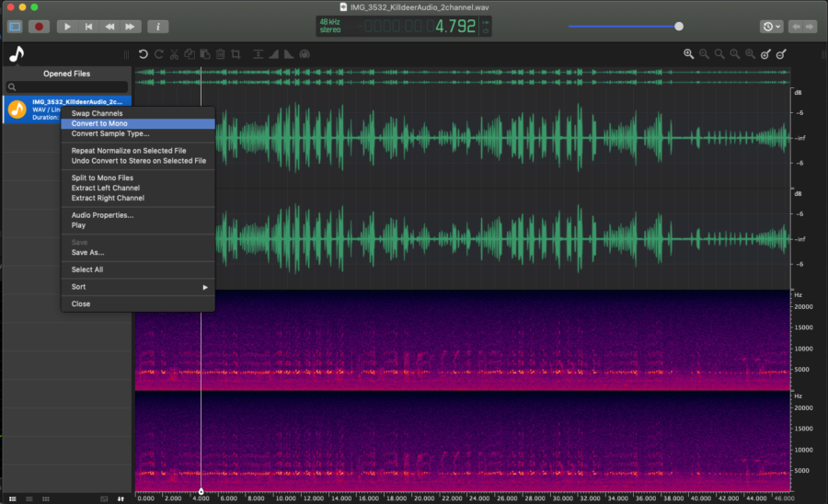Click the vertical zoom out icon

(781, 54)
